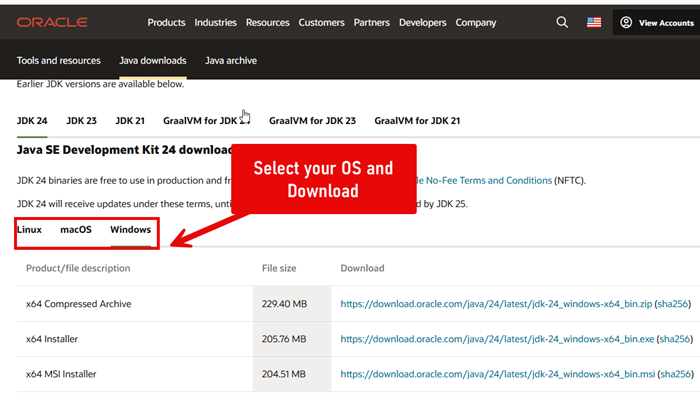The image size is (700, 406).
Task: Download the jdk-24 windows-x64 zip link
Action: click(x=496, y=304)
